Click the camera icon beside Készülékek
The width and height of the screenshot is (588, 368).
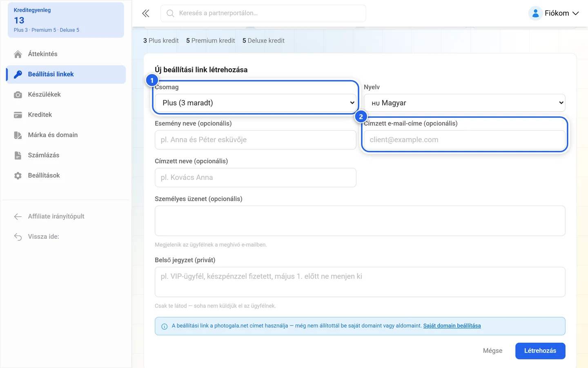[x=18, y=95]
